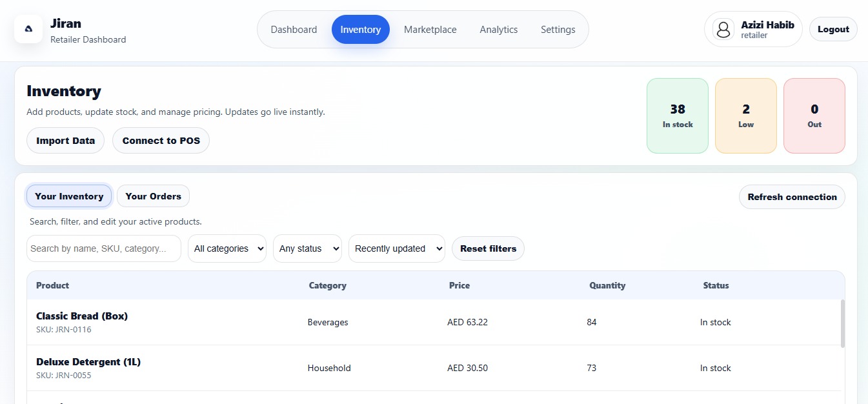Focus the product search field
The image size is (868, 404).
[103, 248]
